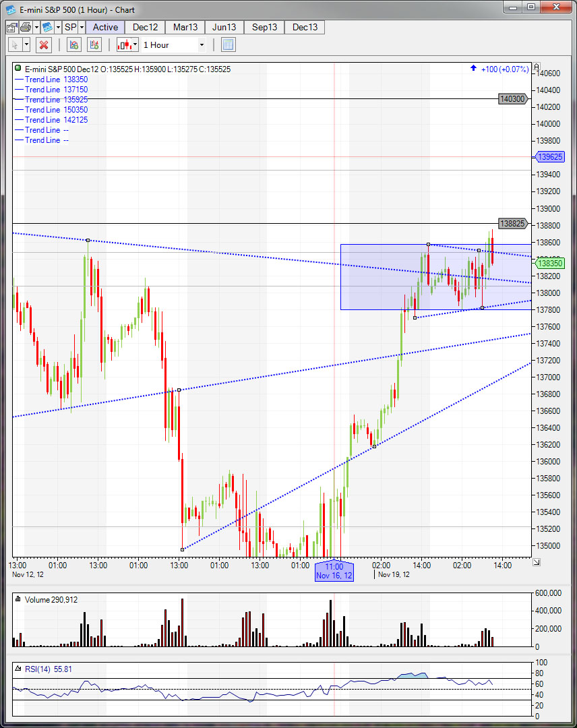Screen dimensions: 577x728
Task: Click the blue chart template icon
Action: coord(47,28)
